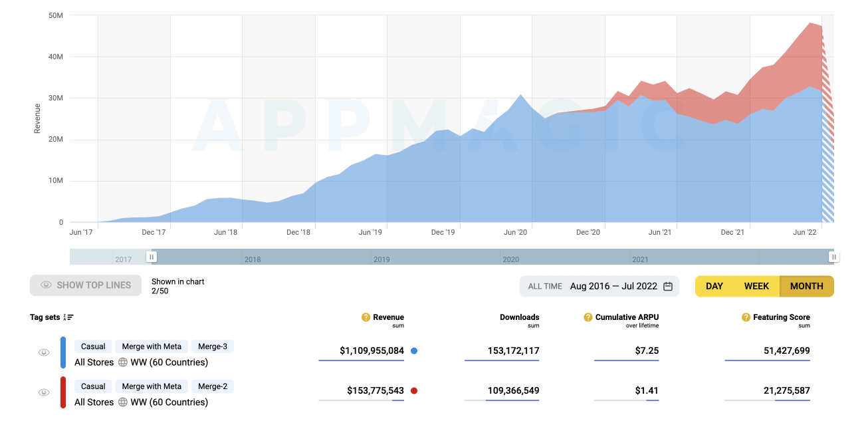The width and height of the screenshot is (868, 425).
Task: Open the blue color bar for Merge-3
Action: click(63, 353)
